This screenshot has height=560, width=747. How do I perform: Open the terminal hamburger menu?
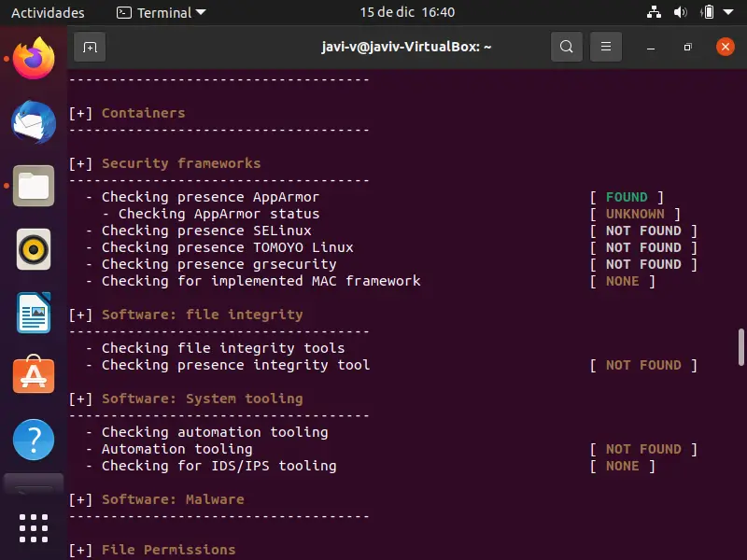pos(606,47)
